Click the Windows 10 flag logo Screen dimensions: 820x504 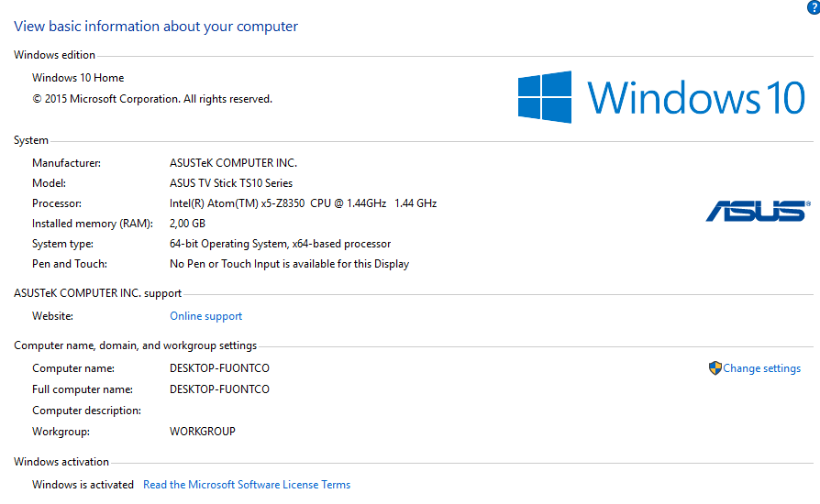point(545,97)
